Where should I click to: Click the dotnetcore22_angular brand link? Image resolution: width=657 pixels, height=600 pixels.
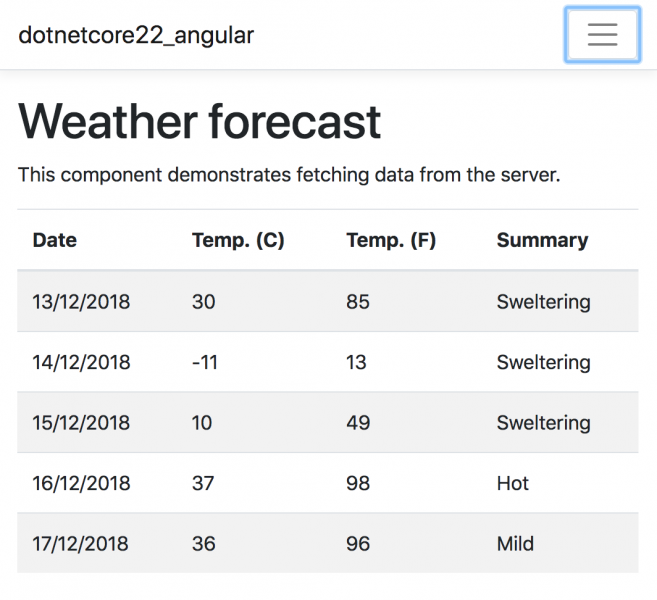(x=136, y=35)
